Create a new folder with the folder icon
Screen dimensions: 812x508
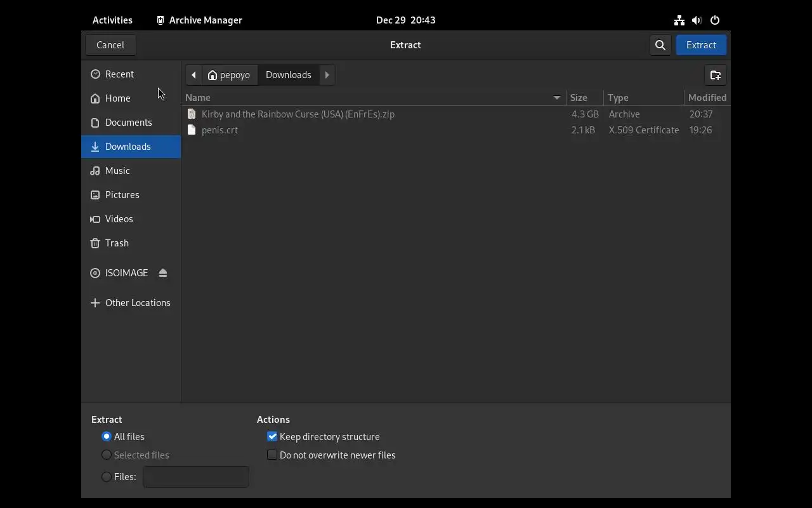point(716,75)
